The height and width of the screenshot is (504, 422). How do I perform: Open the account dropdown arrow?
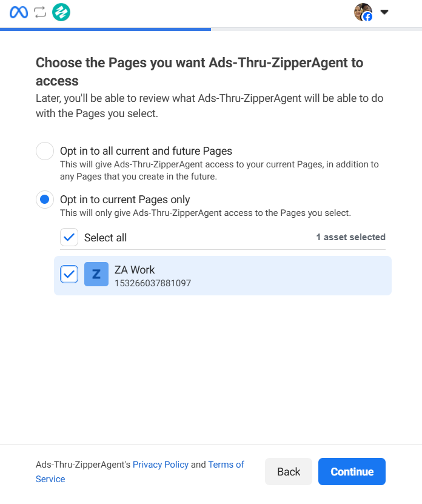pos(384,12)
